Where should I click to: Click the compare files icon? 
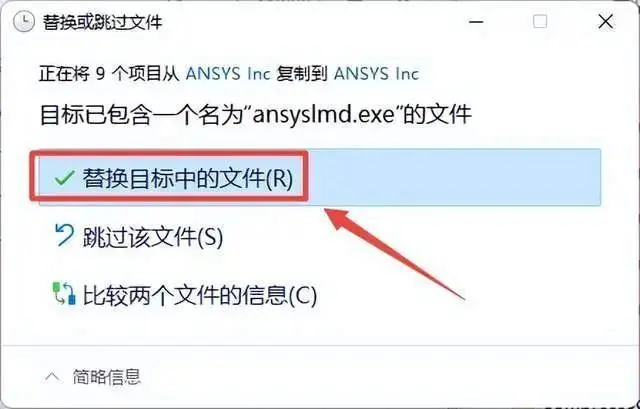pyautogui.click(x=64, y=294)
